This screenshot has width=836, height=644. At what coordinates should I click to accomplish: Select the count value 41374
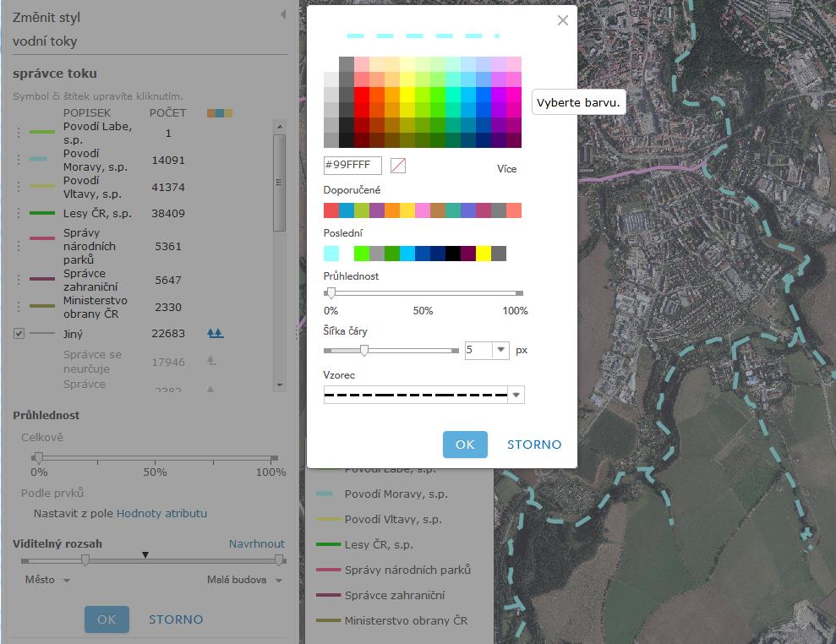168,187
